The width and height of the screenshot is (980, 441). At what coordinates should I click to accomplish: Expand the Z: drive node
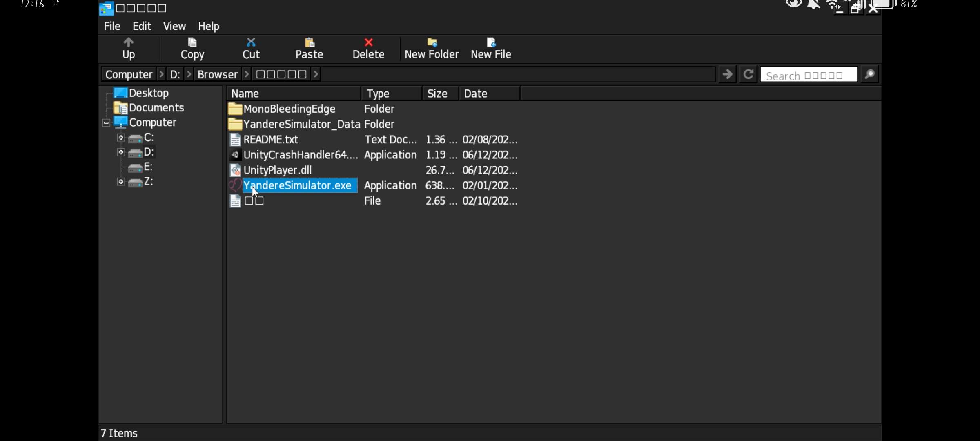click(x=121, y=182)
